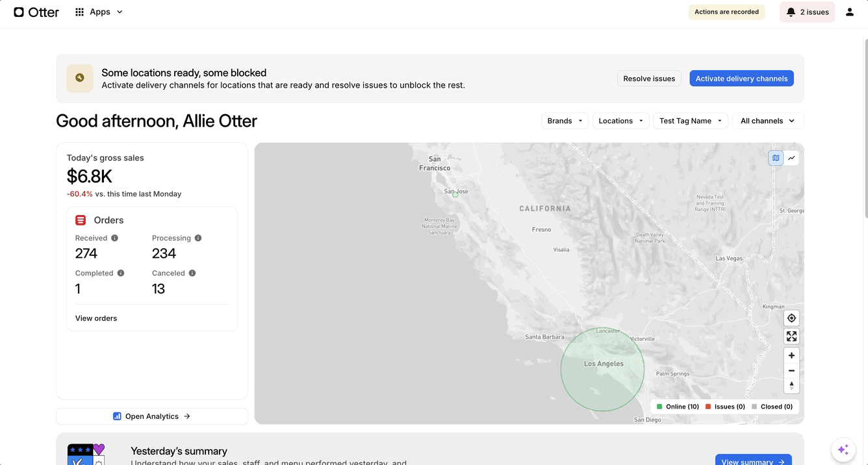Expand the Brands filter dropdown
The image size is (868, 465).
tap(564, 121)
